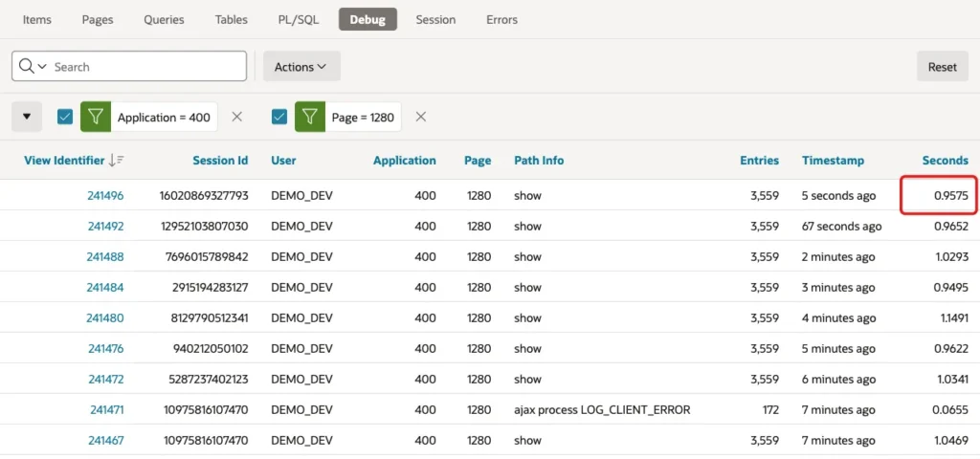Open the PL/SQL tab
This screenshot has height=459, width=980.
[299, 19]
